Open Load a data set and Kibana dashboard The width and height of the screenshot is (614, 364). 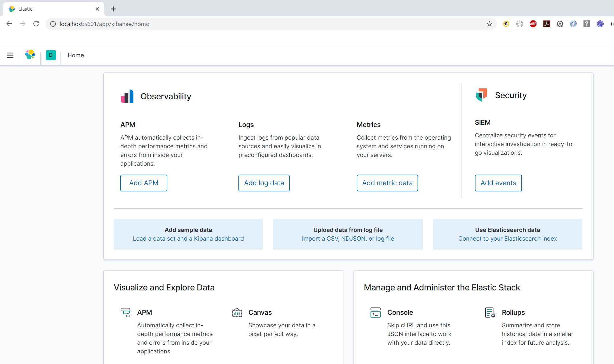tap(188, 239)
